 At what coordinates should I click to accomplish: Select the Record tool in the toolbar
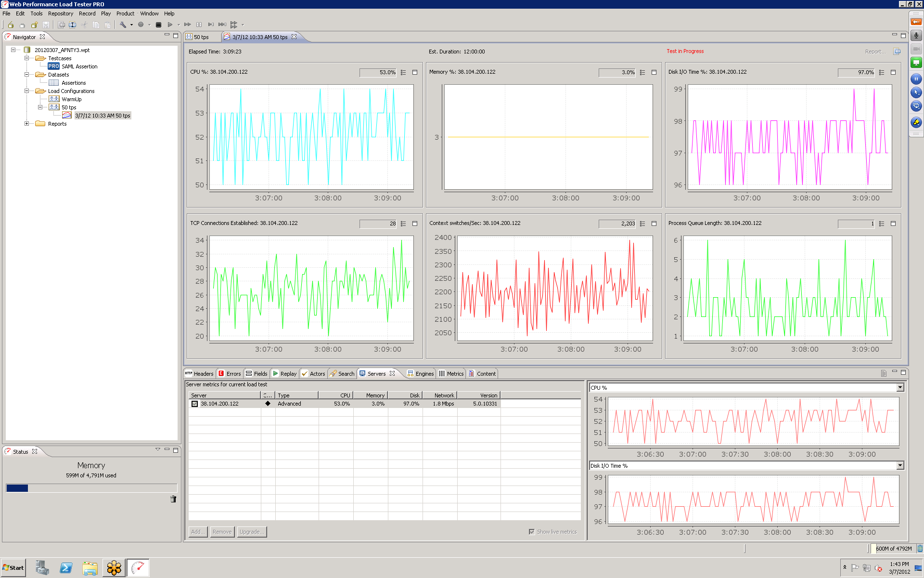pos(141,24)
